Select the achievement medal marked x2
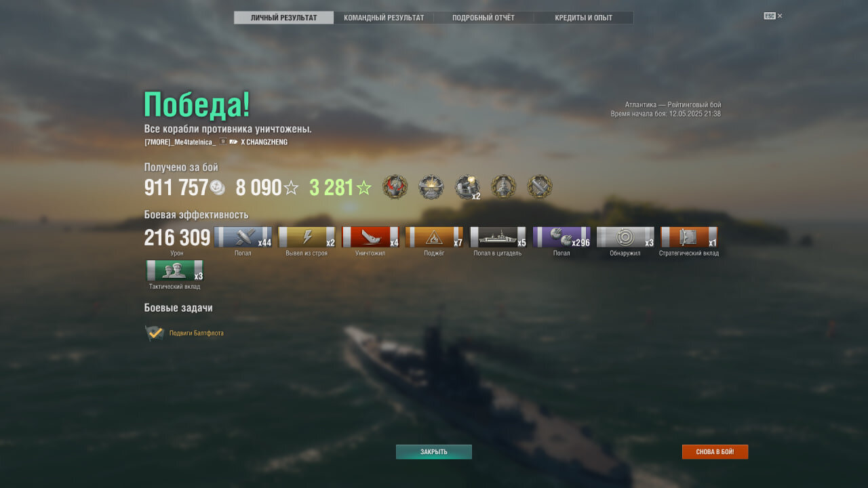 tap(467, 187)
